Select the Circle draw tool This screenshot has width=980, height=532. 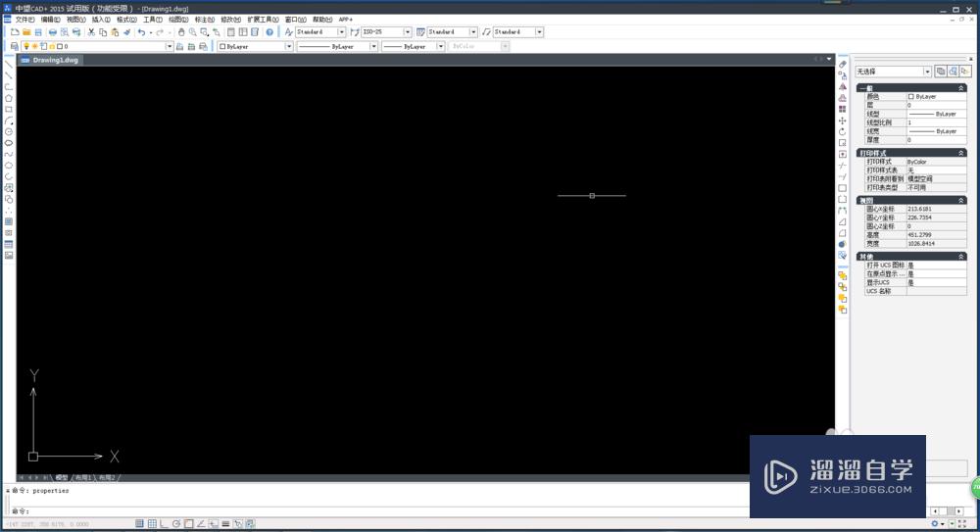(x=9, y=131)
